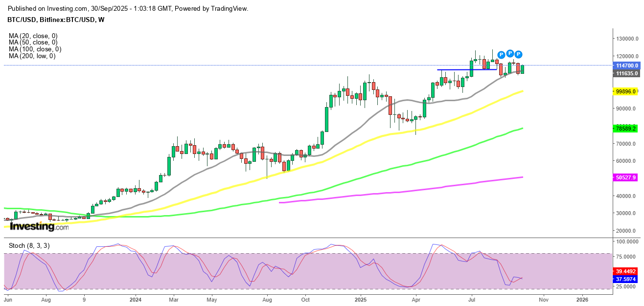Viewport: 644px width, 306px height.
Task: Click the leftmost blue P marker
Action: [501, 54]
